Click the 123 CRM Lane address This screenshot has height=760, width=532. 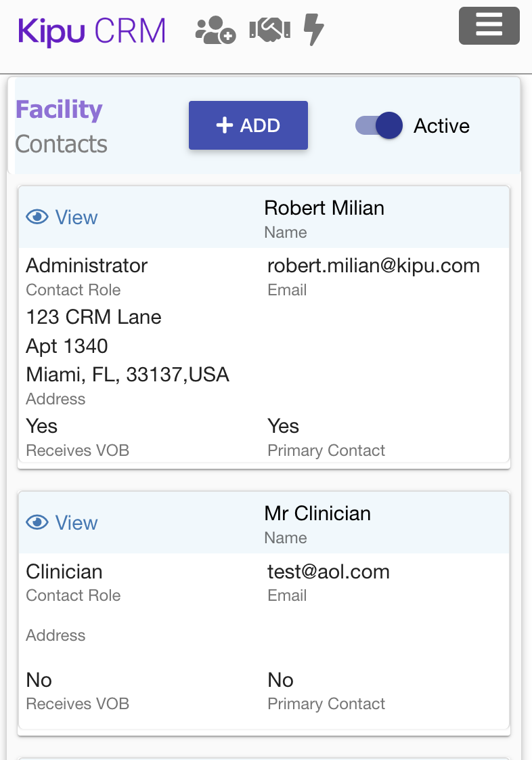(93, 317)
